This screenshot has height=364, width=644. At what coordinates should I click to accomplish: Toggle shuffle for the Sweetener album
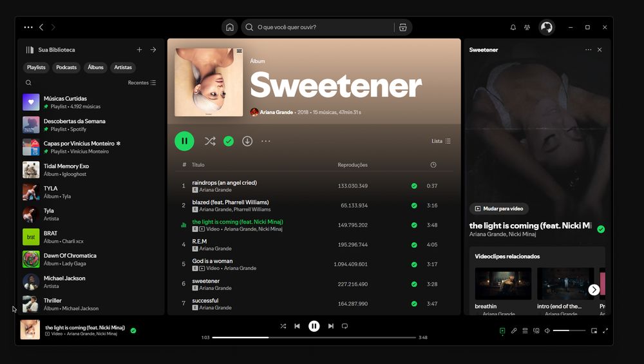(210, 141)
